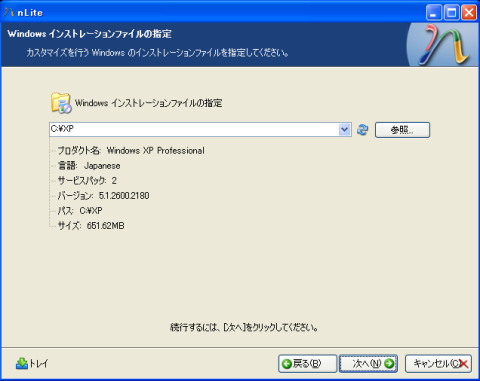Select the サイズ: 651.62MB row
The image size is (480, 381).
pos(91,226)
